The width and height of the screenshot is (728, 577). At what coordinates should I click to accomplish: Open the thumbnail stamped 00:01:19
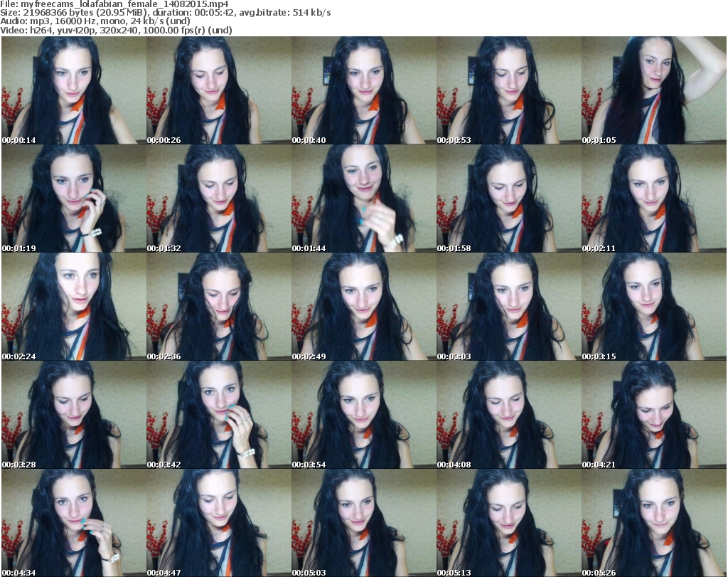[74, 198]
